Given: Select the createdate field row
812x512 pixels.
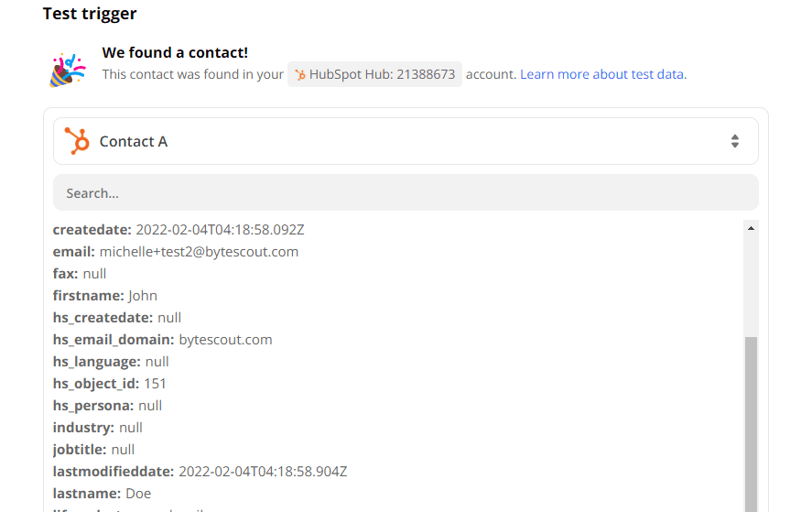Looking at the screenshot, I should click(179, 229).
